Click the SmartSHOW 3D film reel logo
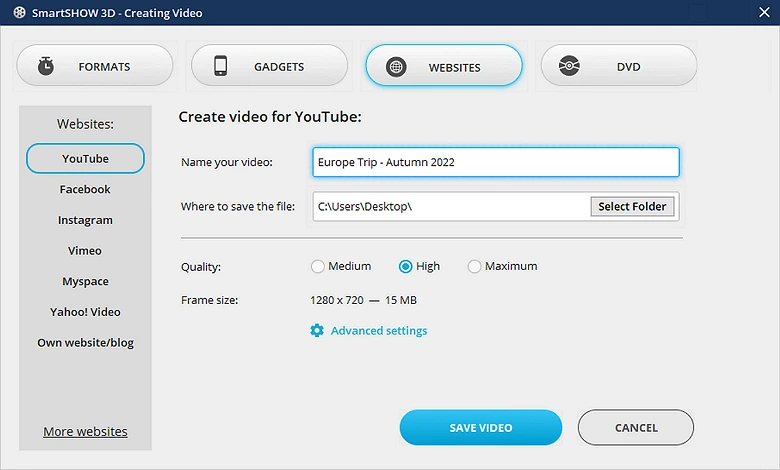Screen dimensions: 780x470 coord(19,12)
